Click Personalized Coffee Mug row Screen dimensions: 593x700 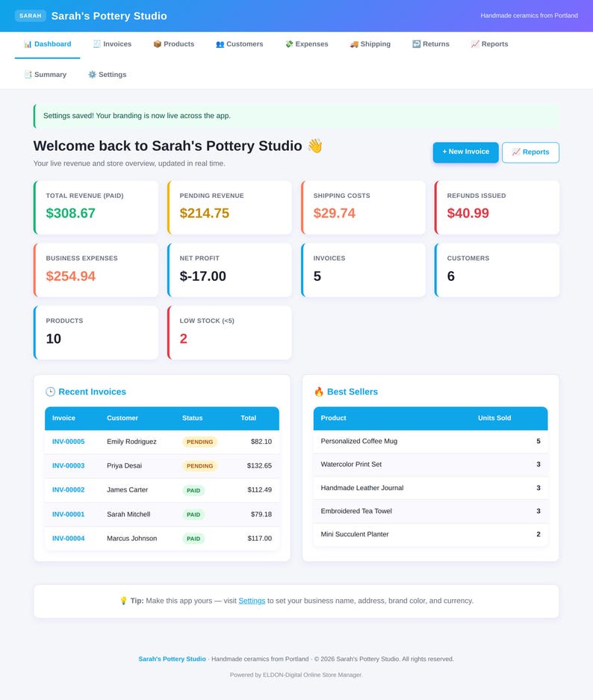(431, 441)
